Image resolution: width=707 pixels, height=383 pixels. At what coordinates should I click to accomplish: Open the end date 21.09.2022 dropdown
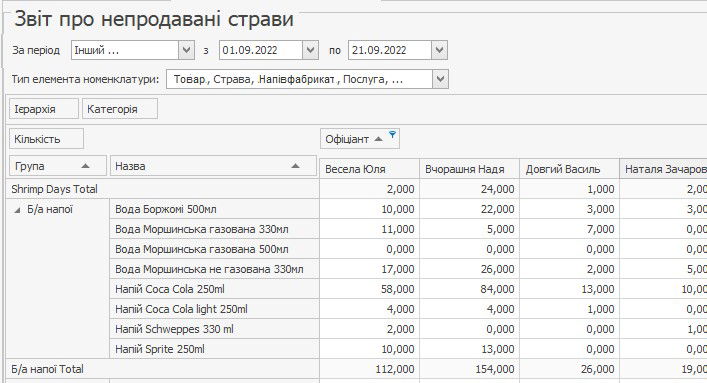(439, 50)
